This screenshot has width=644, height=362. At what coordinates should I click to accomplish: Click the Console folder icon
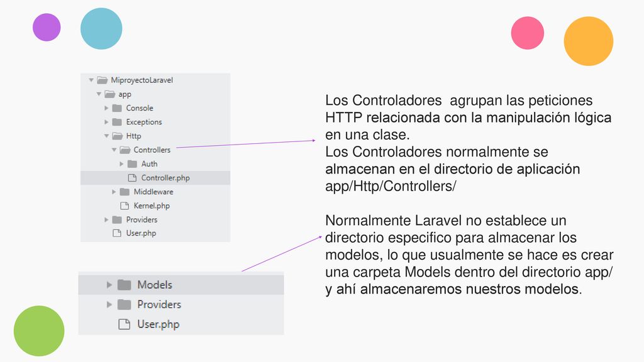click(x=117, y=108)
